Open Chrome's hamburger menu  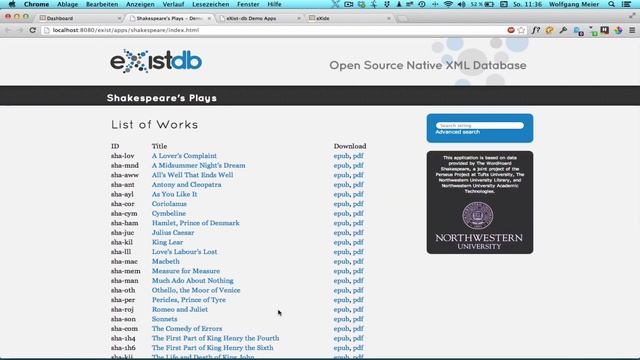click(x=632, y=30)
